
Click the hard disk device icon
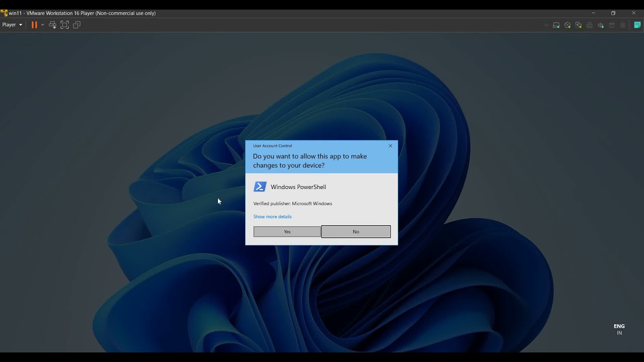(x=556, y=25)
